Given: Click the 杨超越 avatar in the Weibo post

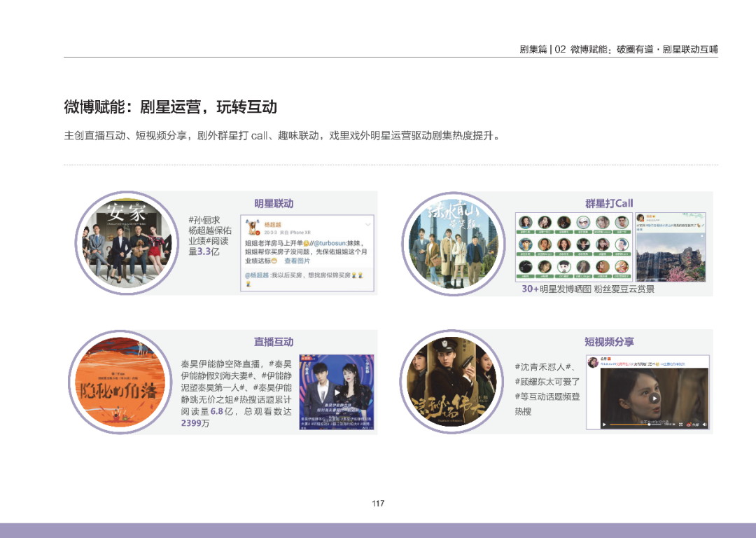Looking at the screenshot, I should click(x=252, y=227).
